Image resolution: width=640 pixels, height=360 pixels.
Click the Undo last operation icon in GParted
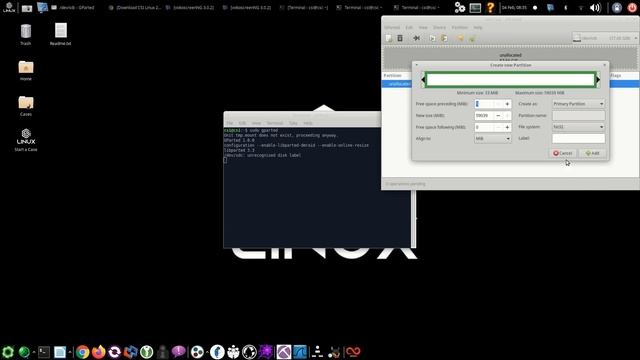(460, 38)
